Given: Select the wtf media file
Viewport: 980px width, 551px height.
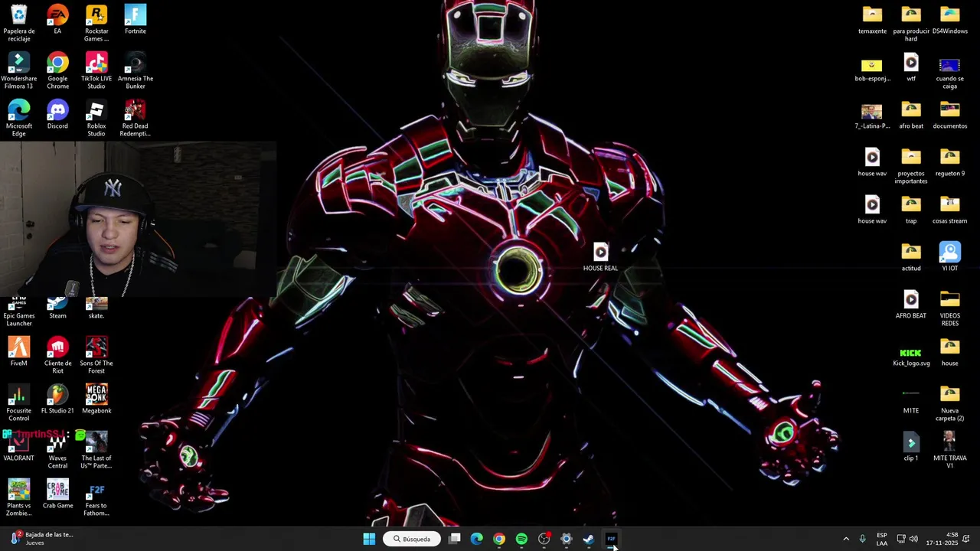Looking at the screenshot, I should click(x=911, y=67).
